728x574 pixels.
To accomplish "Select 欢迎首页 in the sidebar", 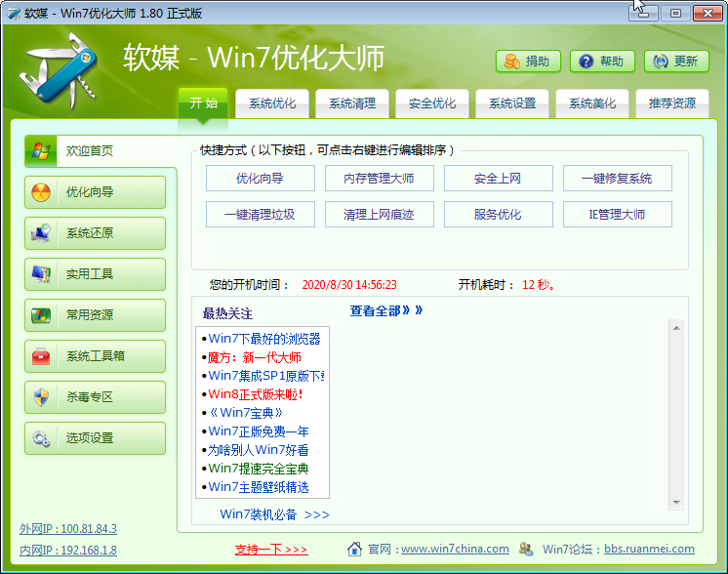I will 101,151.
